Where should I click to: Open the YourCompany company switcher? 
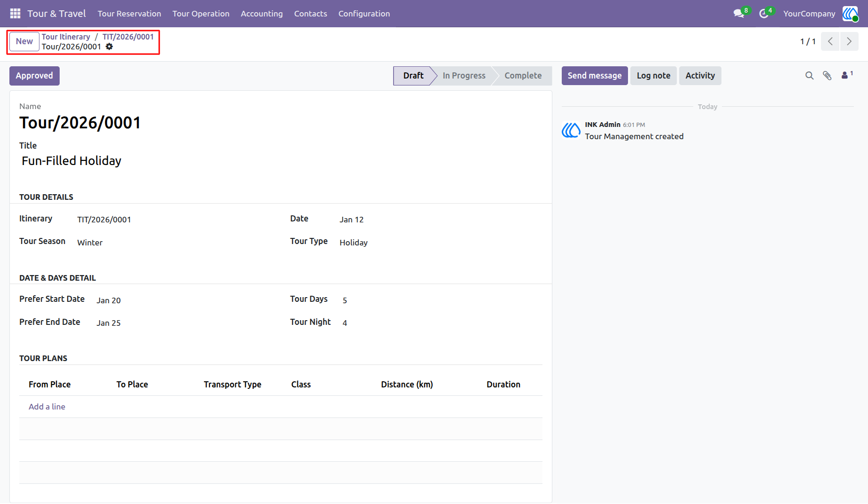(809, 14)
